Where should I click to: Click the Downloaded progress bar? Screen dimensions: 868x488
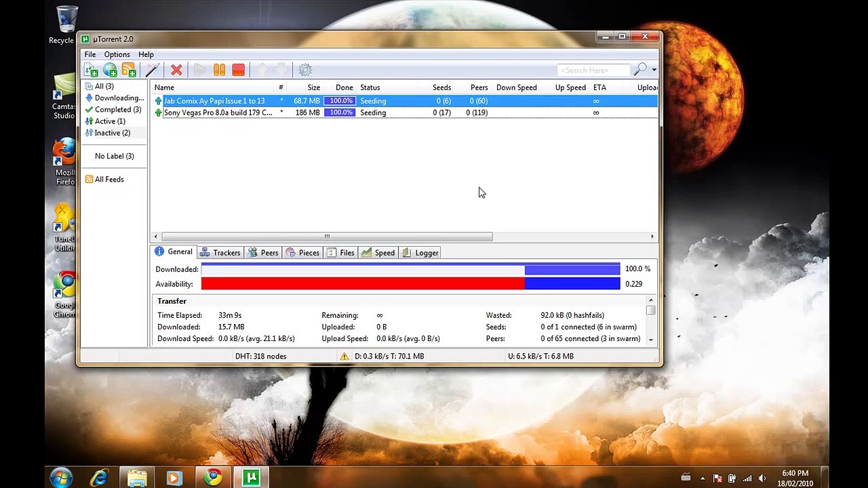[x=410, y=269]
